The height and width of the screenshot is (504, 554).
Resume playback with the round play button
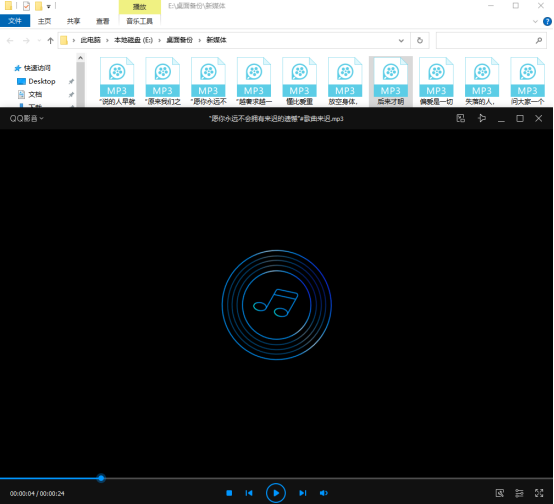coord(276,493)
